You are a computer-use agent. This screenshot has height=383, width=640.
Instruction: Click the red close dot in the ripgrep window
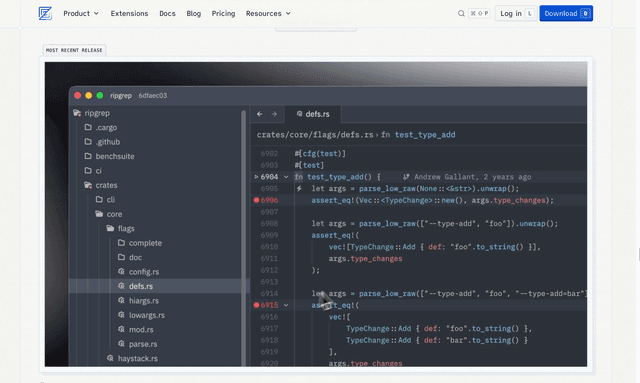click(x=78, y=96)
